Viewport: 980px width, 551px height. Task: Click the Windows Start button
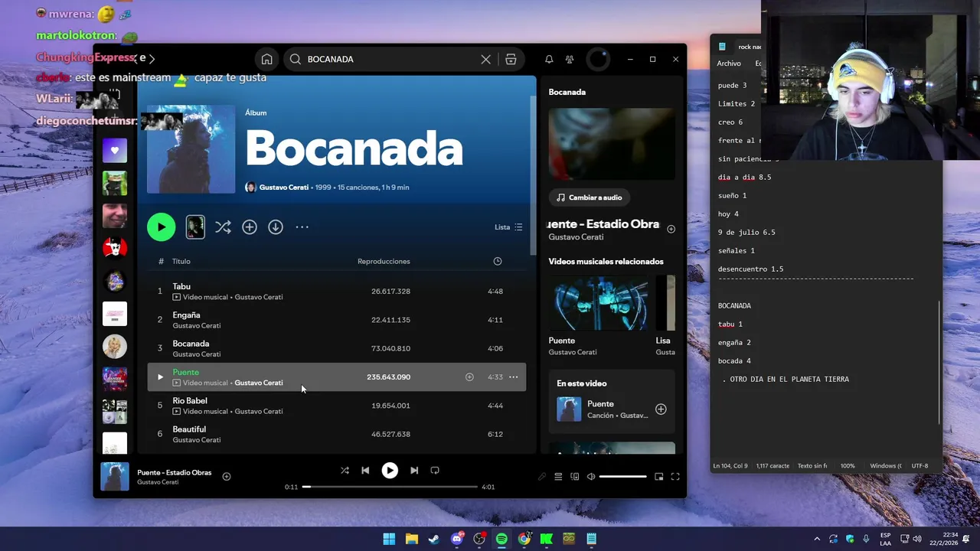pos(389,539)
